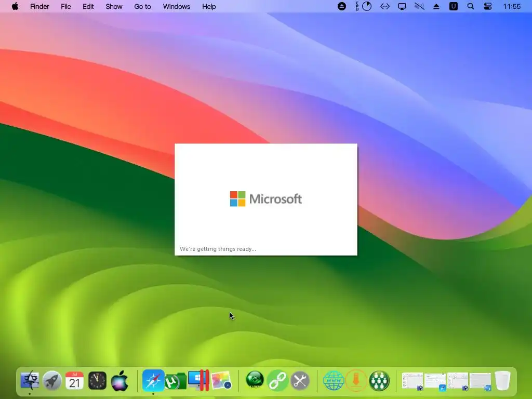Click the blue WWW globe dock icon
The image size is (532, 399).
pyautogui.click(x=334, y=380)
